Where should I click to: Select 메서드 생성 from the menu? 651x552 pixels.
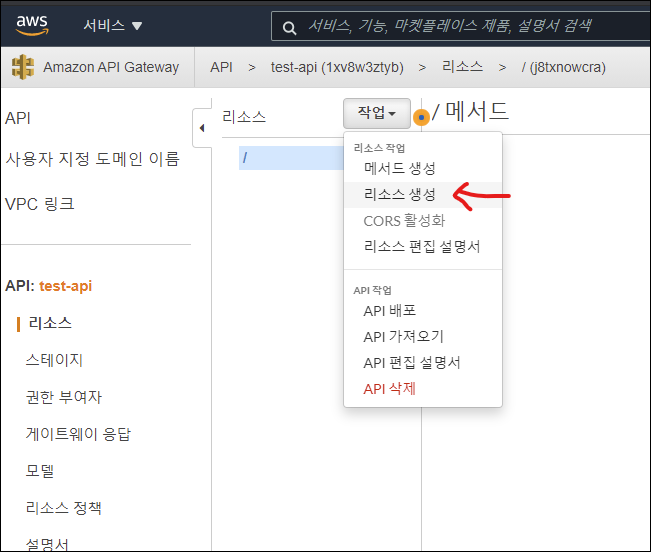[399, 169]
